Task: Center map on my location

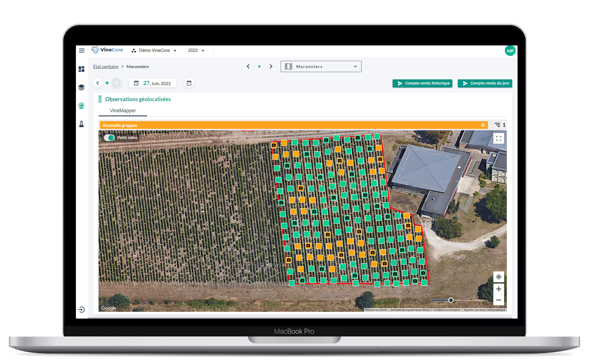Action: tap(498, 277)
